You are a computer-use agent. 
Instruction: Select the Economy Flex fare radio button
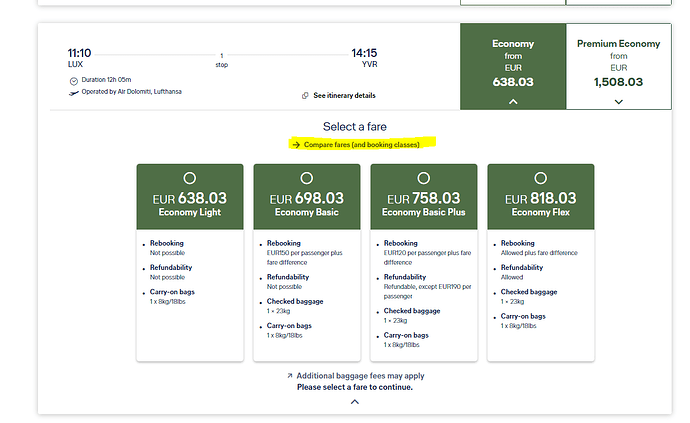[541, 178]
